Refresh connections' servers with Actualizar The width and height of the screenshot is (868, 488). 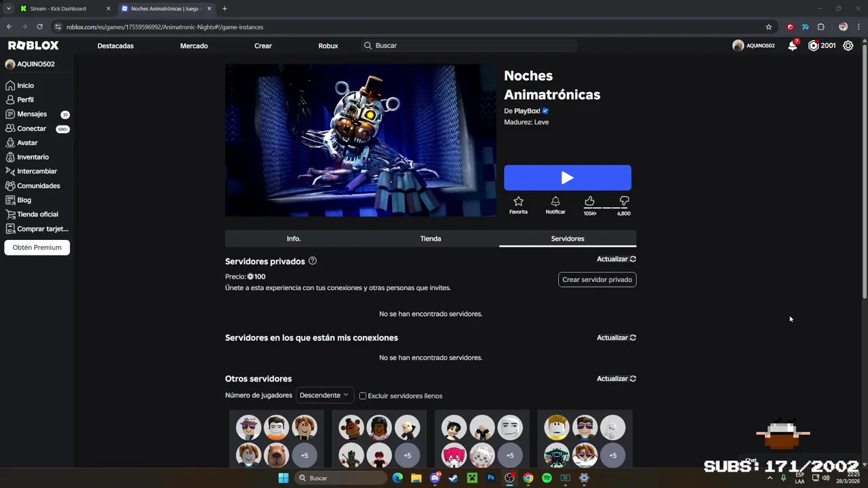[x=616, y=338]
